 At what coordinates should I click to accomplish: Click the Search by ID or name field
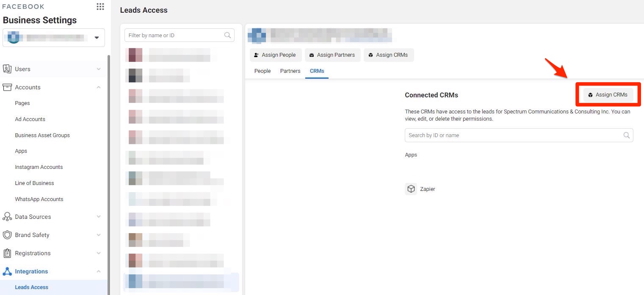[512, 135]
